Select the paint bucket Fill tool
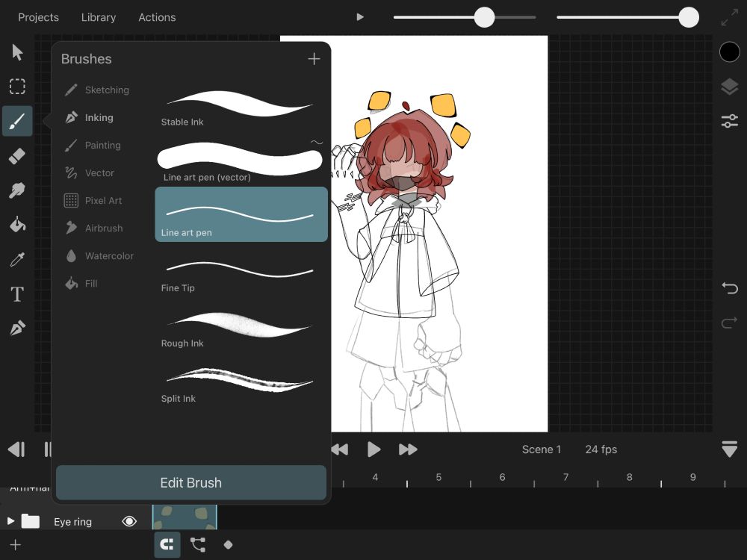747x560 pixels. (17, 225)
